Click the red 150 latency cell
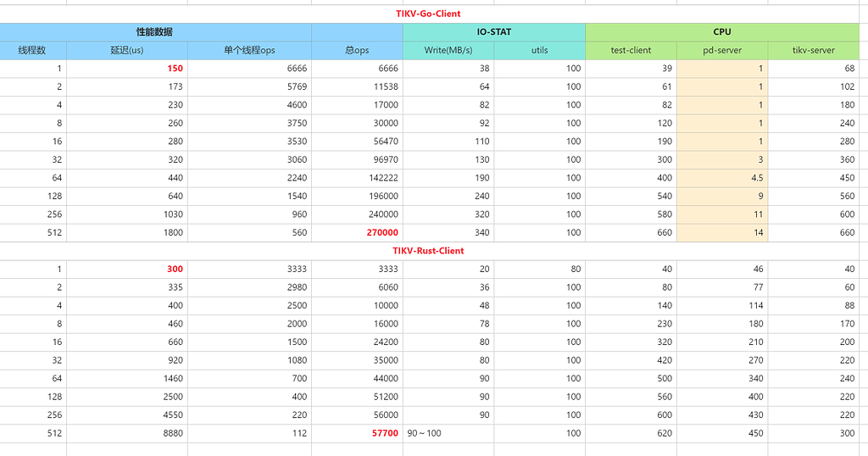The image size is (868, 456). [175, 69]
